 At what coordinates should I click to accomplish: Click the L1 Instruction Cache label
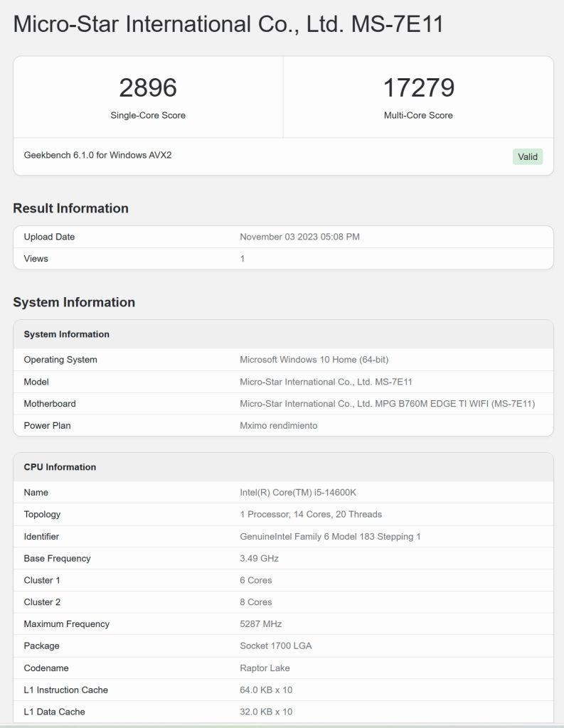pyautogui.click(x=66, y=690)
